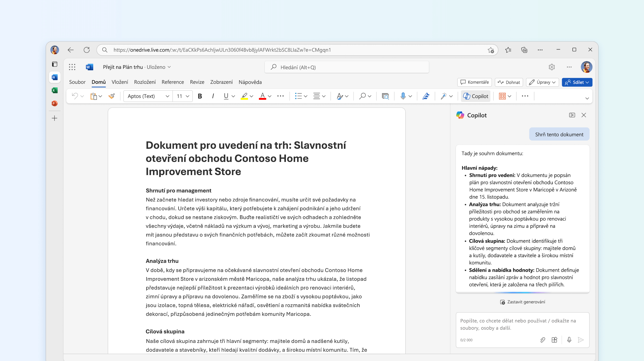
Task: Close the Copilot pane
Action: point(584,115)
